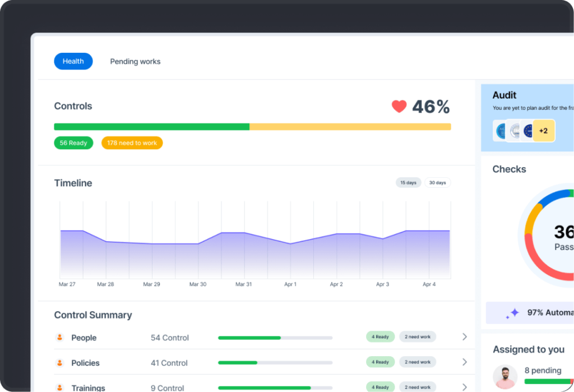Click the Trainings row person icon
Viewport: 574px width, 392px height.
pyautogui.click(x=60, y=388)
